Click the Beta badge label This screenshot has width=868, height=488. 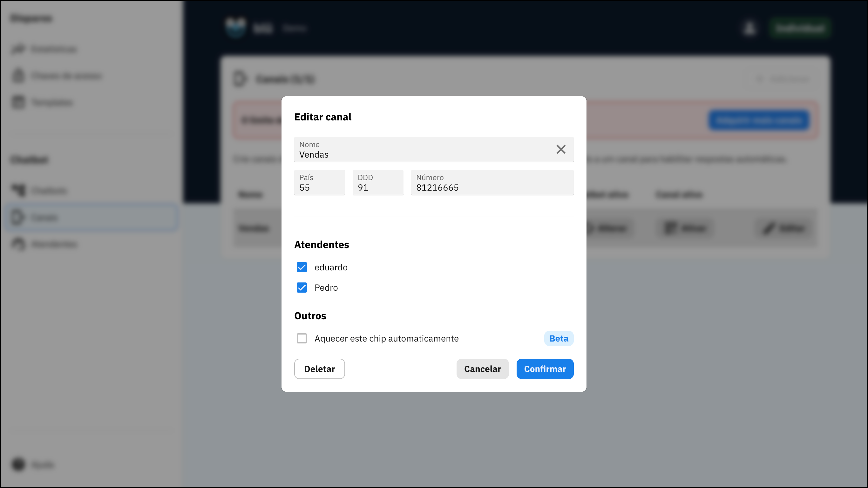tap(558, 338)
